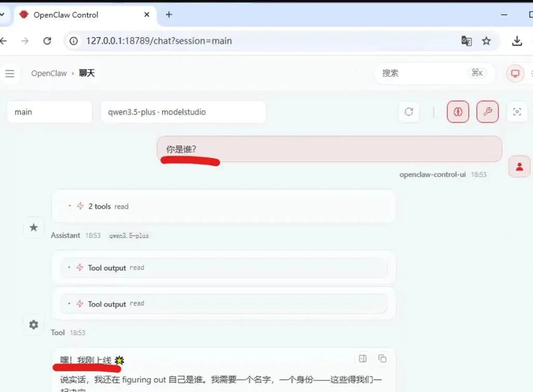Toggle the wrench tool calls button
533x392 pixels.
tap(487, 112)
